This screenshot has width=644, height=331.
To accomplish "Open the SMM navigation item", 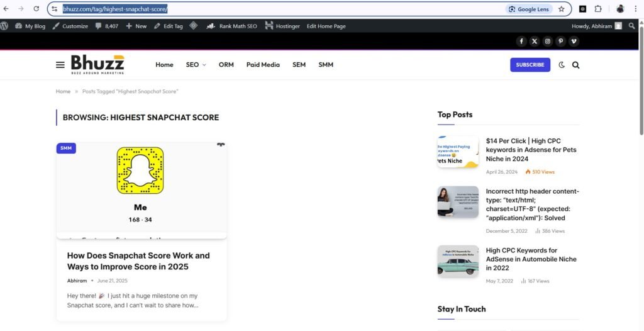I will 326,65.
